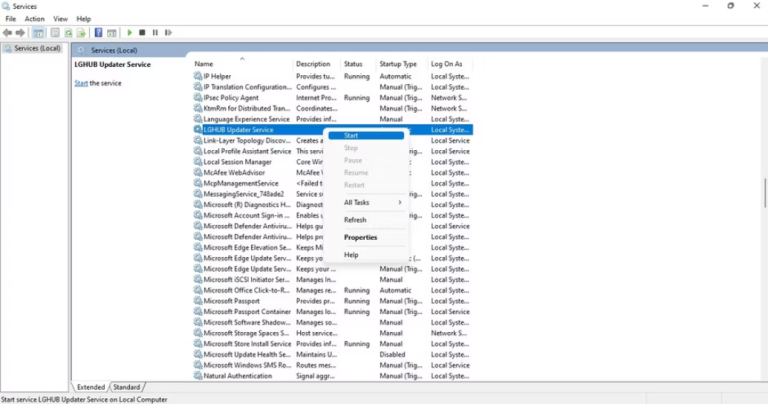Switch to the Extended tab
Image resolution: width=768 pixels, height=404 pixels.
[x=91, y=387]
